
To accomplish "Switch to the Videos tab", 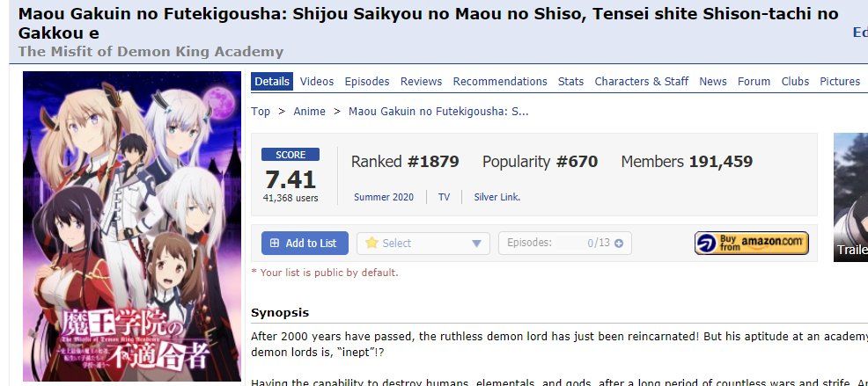I will (x=317, y=82).
